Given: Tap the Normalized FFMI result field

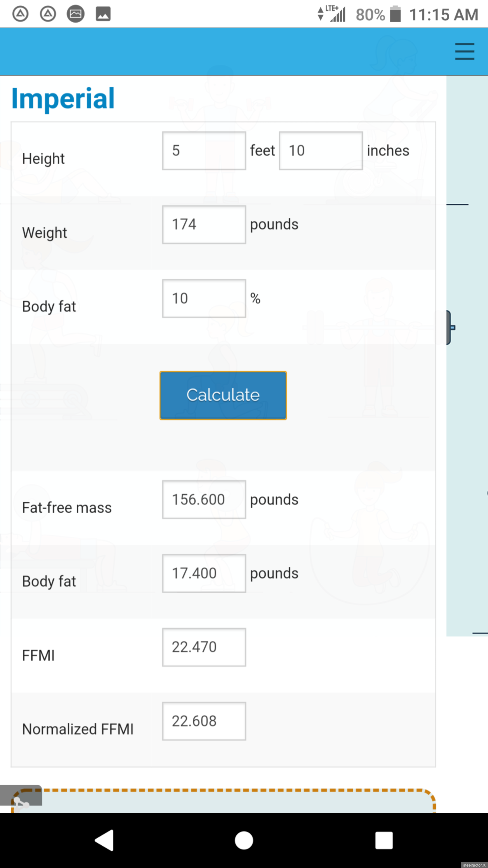Looking at the screenshot, I should [204, 721].
